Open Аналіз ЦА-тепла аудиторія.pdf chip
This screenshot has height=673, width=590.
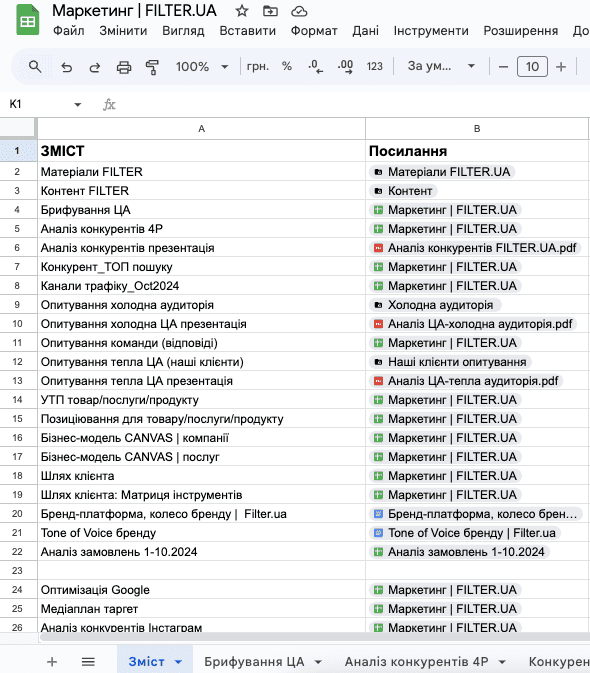click(466, 381)
